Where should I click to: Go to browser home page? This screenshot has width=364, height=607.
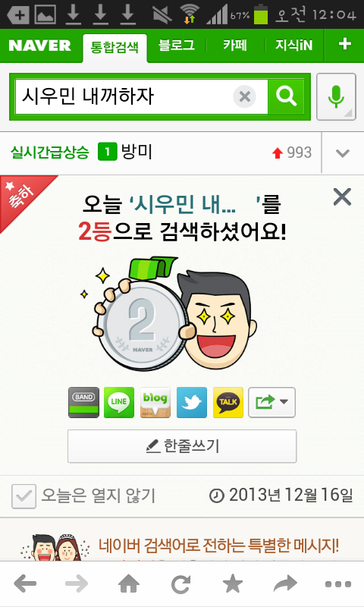coord(129,583)
